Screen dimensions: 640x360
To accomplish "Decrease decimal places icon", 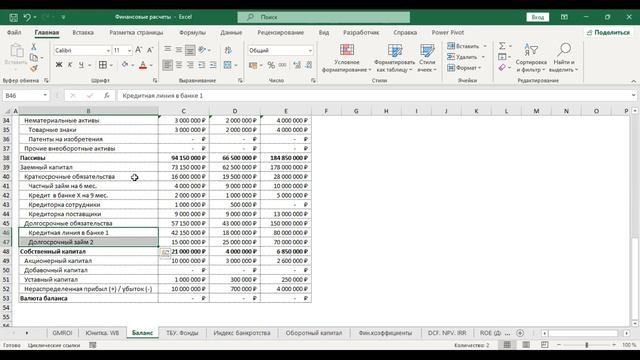I will [x=309, y=65].
